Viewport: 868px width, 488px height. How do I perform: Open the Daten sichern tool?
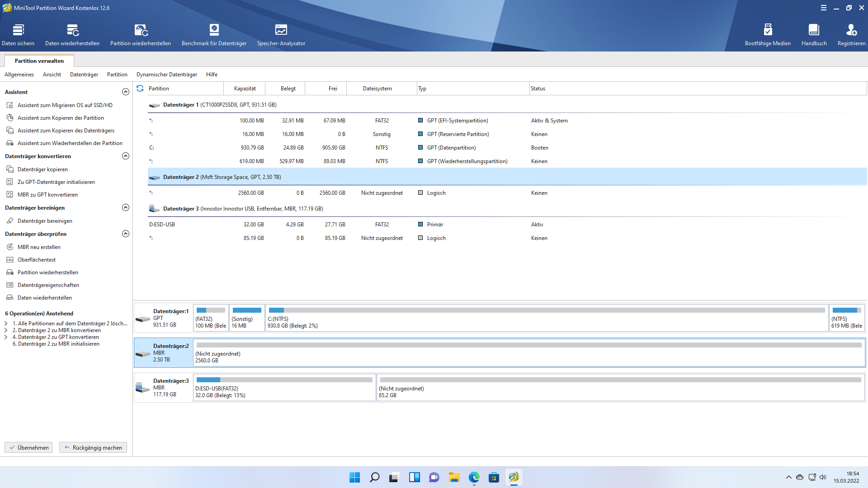18,35
